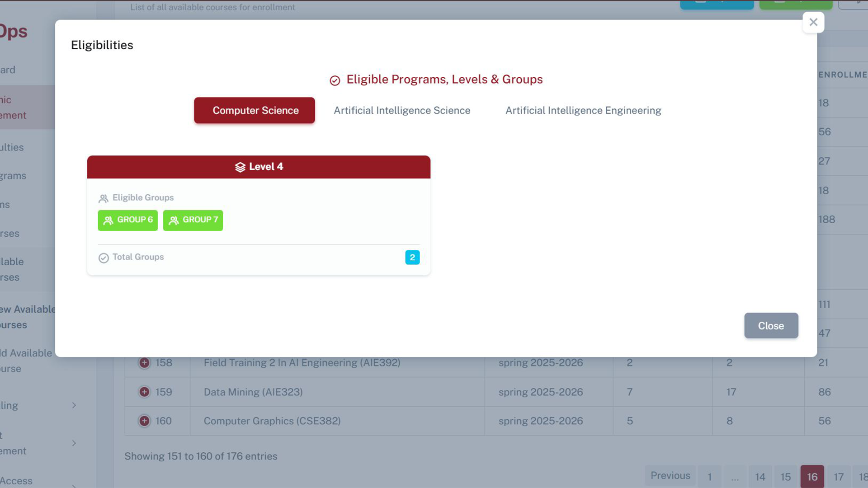This screenshot has width=868, height=488.
Task: Click enrollment value 86 in Data Mining row
Action: point(825,392)
